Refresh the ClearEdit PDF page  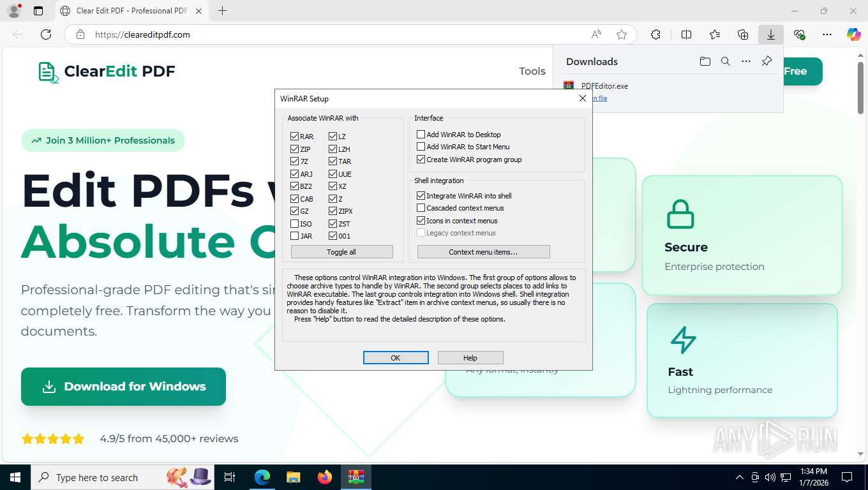point(46,34)
